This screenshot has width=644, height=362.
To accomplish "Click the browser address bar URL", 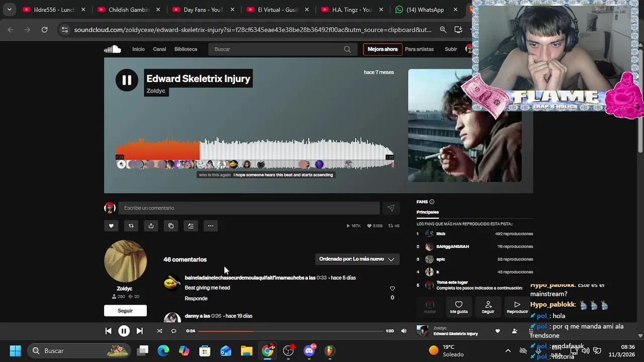I will point(253,30).
